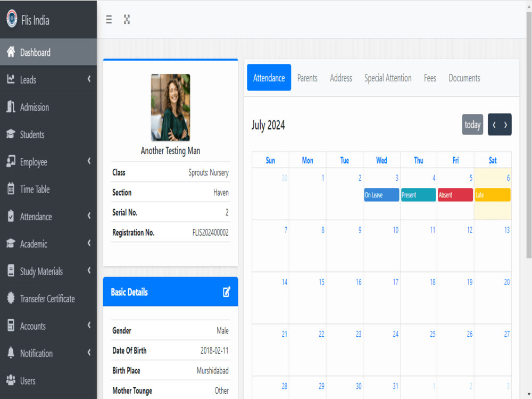Screen dimensions: 532x399
Task: Click the Students graduation cap icon
Action: [x=11, y=134]
